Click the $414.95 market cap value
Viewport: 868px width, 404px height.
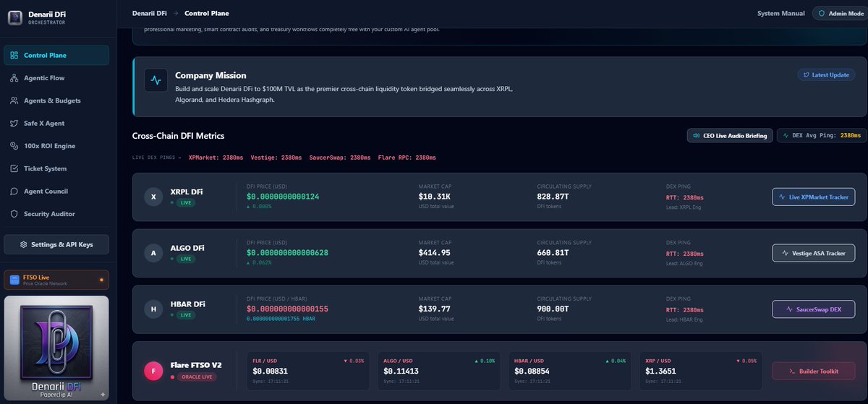pos(435,252)
